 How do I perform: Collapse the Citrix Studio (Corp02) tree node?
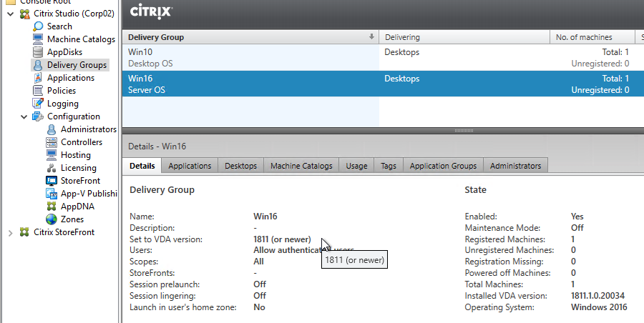point(11,14)
